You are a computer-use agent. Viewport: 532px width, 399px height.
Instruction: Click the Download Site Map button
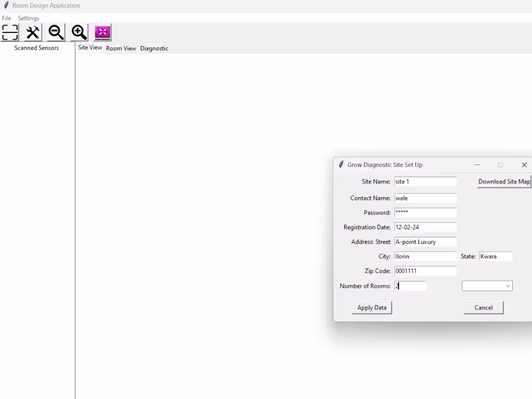point(504,181)
